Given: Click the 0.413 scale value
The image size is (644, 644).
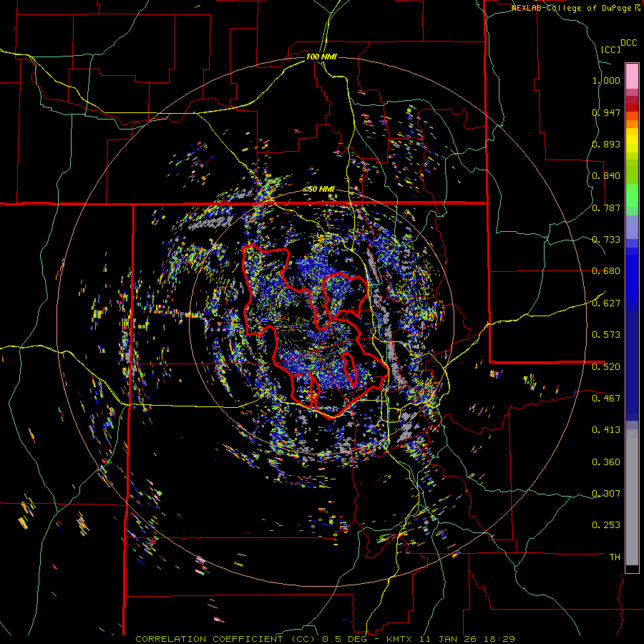Looking at the screenshot, I should click(606, 430).
